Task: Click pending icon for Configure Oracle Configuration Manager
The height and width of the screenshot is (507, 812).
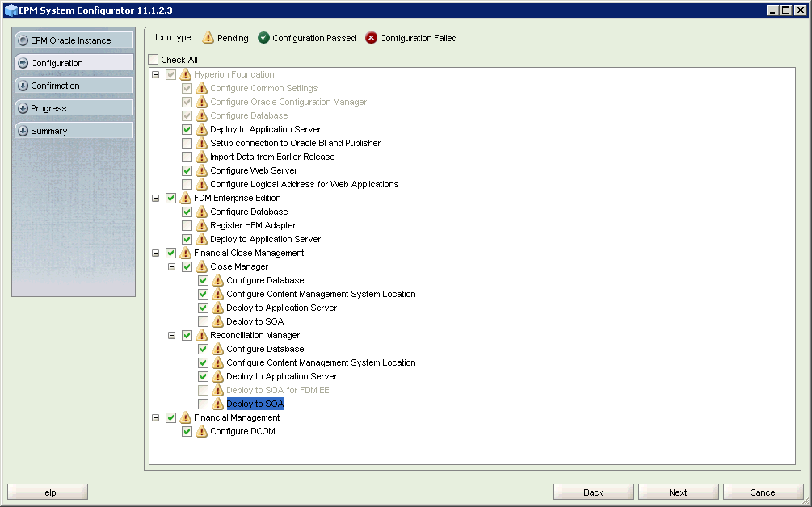Action: (x=201, y=102)
